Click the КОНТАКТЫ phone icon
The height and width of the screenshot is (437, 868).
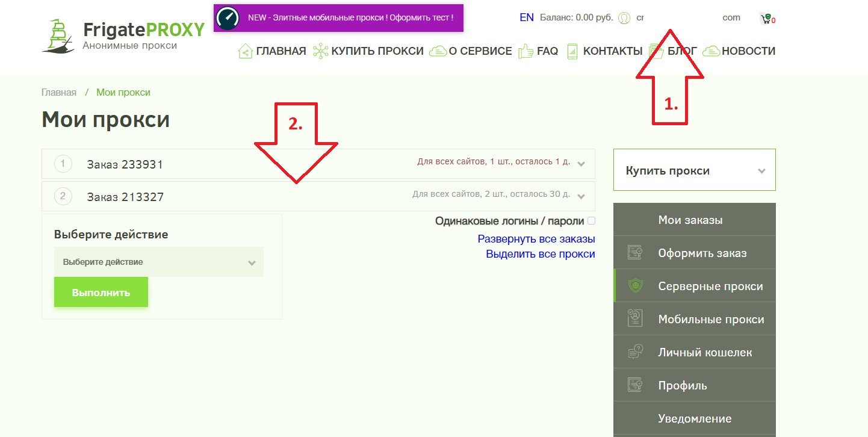coord(572,51)
